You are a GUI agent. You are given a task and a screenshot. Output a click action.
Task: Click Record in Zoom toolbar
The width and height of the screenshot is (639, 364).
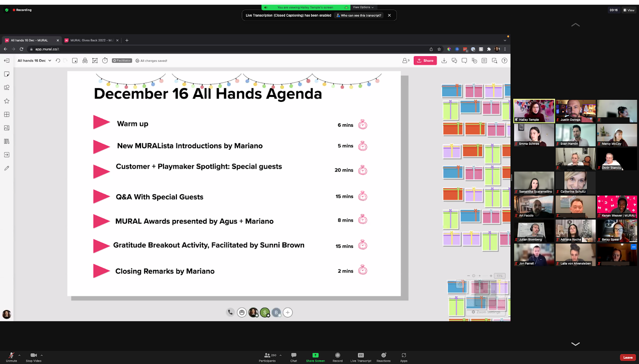337,357
